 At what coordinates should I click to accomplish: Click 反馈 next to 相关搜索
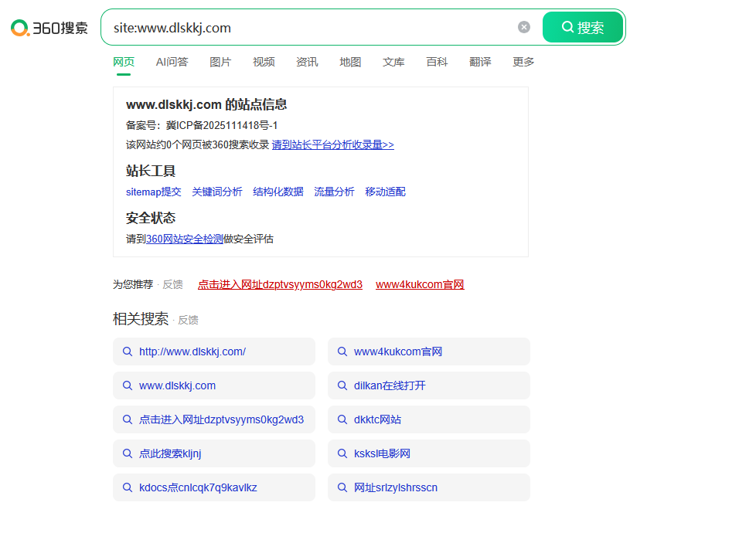coord(188,321)
